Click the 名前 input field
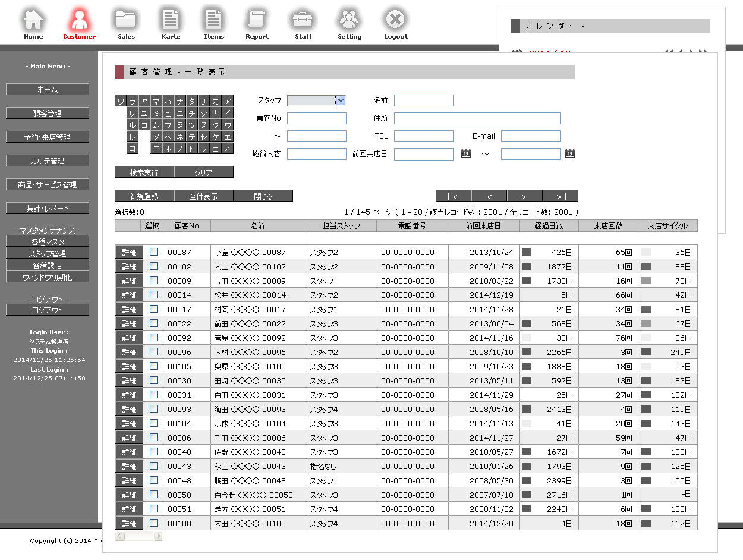This screenshot has height=560, width=743. click(424, 100)
